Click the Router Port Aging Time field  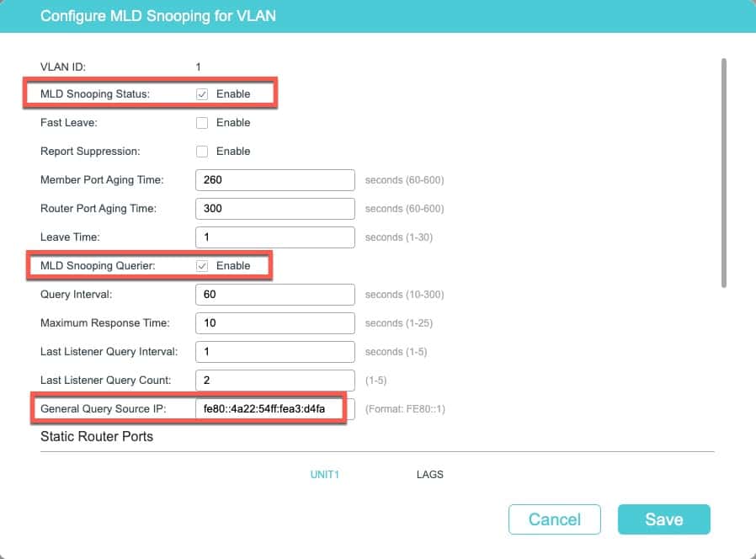(x=275, y=208)
